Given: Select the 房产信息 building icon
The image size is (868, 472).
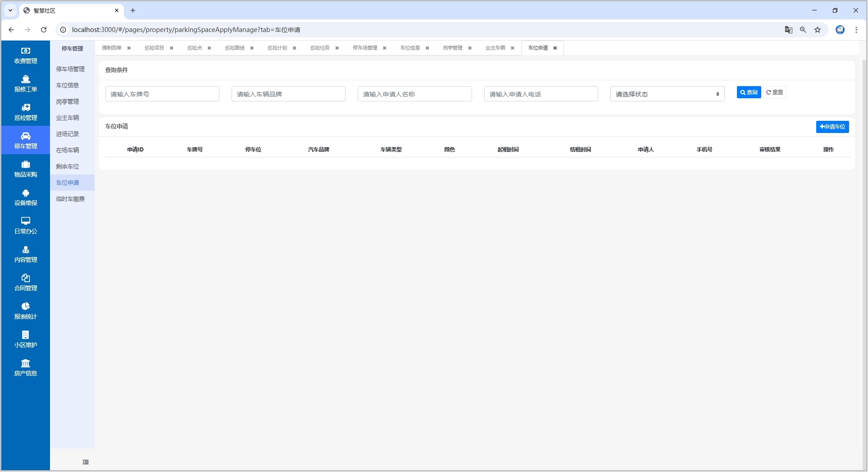Looking at the screenshot, I should [x=26, y=363].
